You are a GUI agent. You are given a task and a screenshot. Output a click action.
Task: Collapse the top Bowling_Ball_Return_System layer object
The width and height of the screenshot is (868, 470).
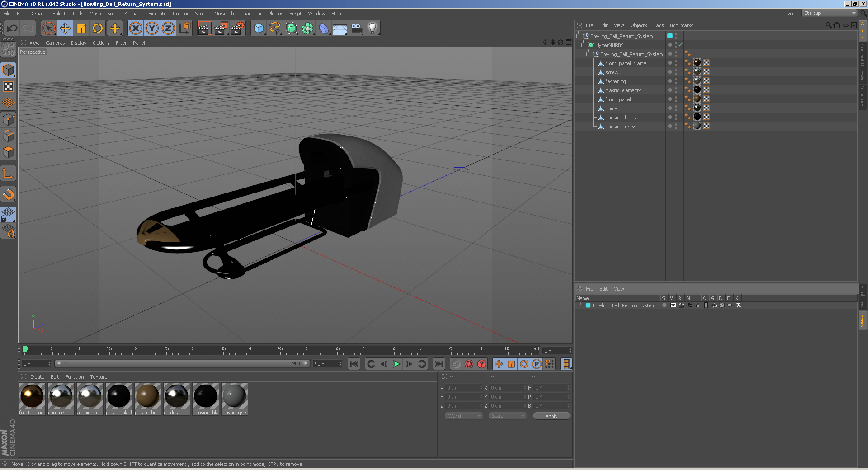[578, 36]
